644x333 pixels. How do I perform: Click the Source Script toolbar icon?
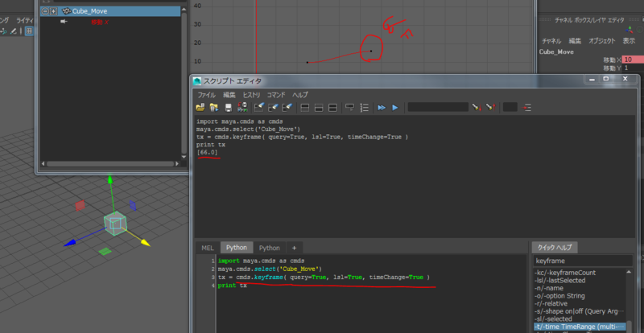(214, 108)
